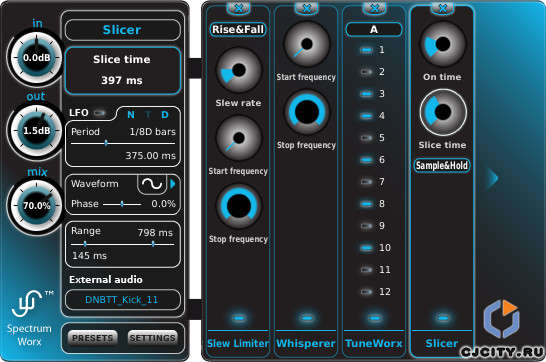The width and height of the screenshot is (546, 362).
Task: Remove the Slew Limiter module with its X button
Action: (239, 7)
